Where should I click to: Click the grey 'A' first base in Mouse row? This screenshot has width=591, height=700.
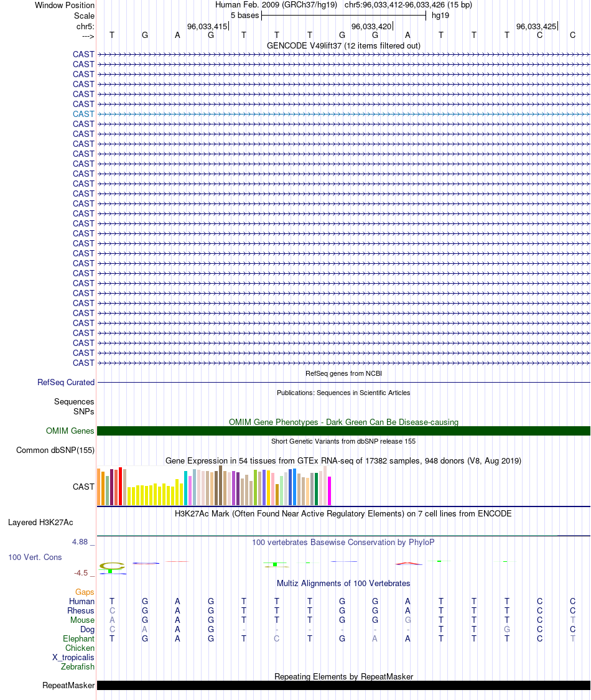pyautogui.click(x=112, y=620)
